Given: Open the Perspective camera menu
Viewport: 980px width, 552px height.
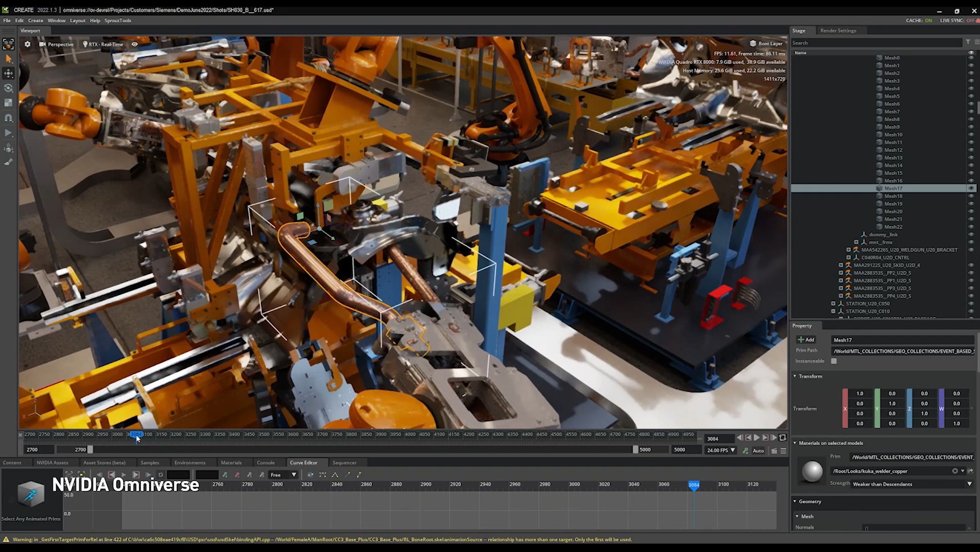Looking at the screenshot, I should coord(56,44).
